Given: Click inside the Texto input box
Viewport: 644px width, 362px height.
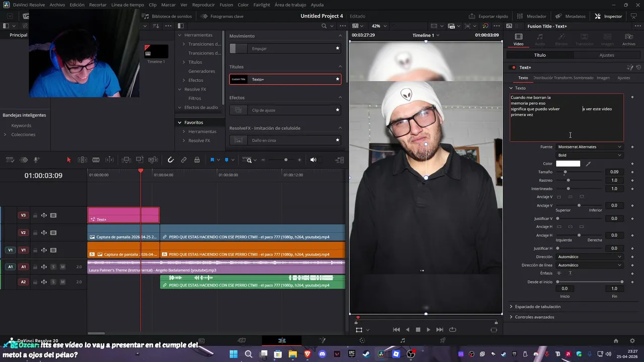Looking at the screenshot, I should pos(567,118).
